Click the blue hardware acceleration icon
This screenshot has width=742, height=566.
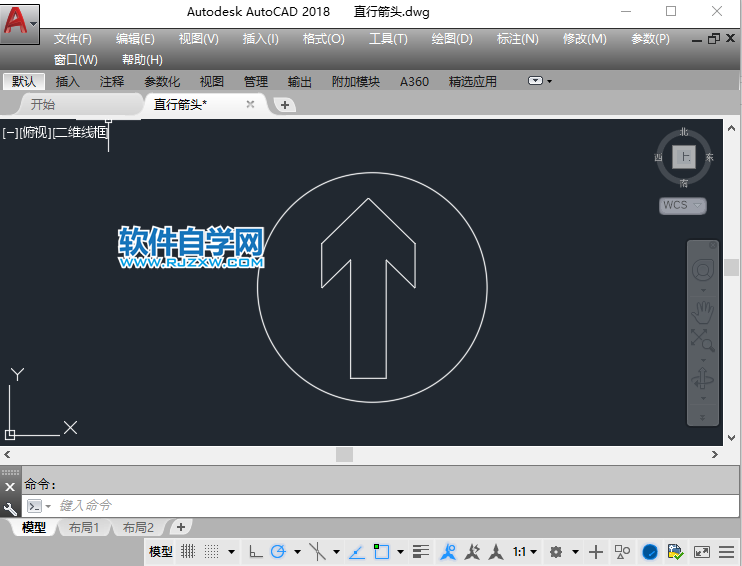650,552
